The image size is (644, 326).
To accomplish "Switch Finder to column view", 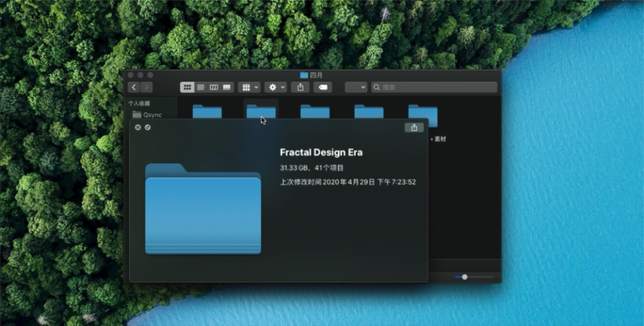I will coord(214,87).
